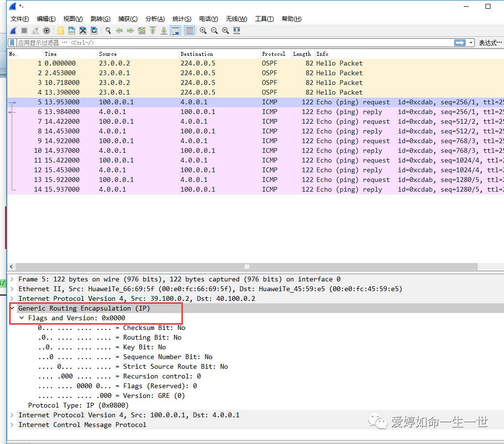Expand Internet Control Message Protocol row
The image size is (504, 444).
12,425
